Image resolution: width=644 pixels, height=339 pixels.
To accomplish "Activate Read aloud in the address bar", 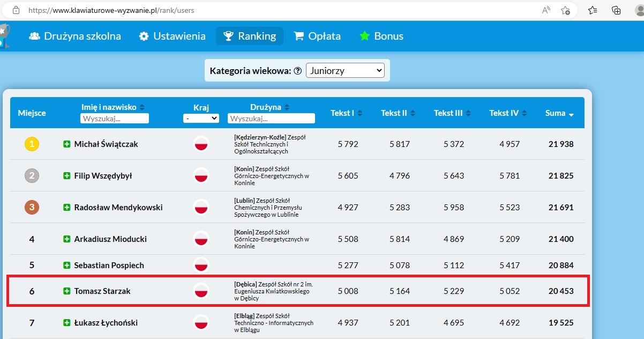I will click(546, 10).
